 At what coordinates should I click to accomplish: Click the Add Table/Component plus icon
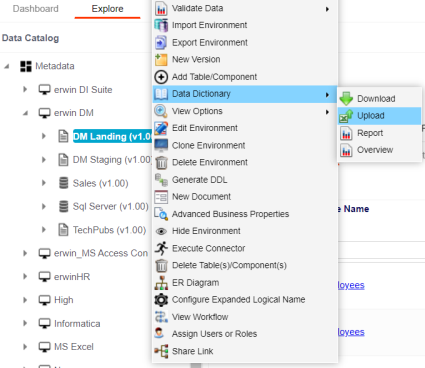[161, 77]
